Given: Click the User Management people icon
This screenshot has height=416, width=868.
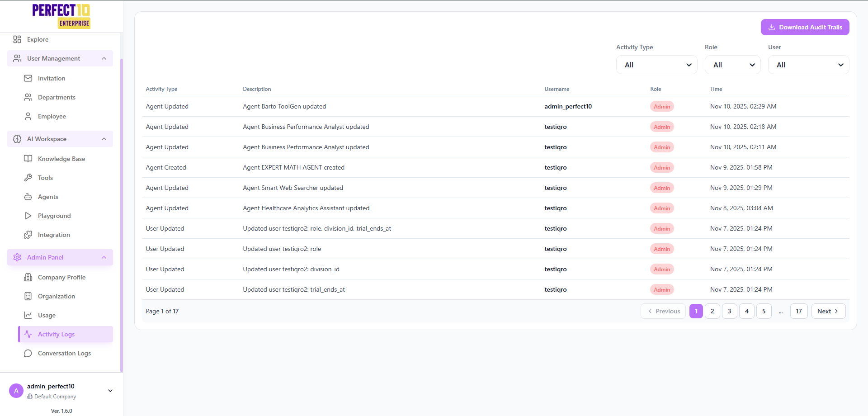Looking at the screenshot, I should (17, 58).
